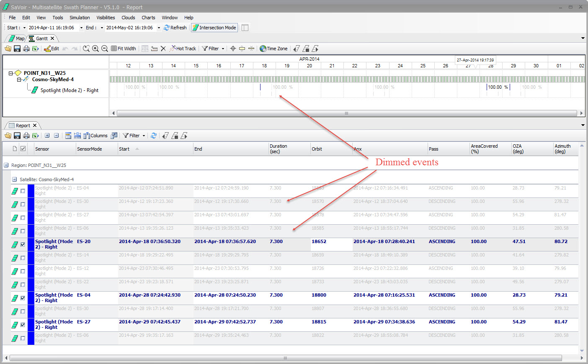Click the Report toolbar print icon

[26, 136]
